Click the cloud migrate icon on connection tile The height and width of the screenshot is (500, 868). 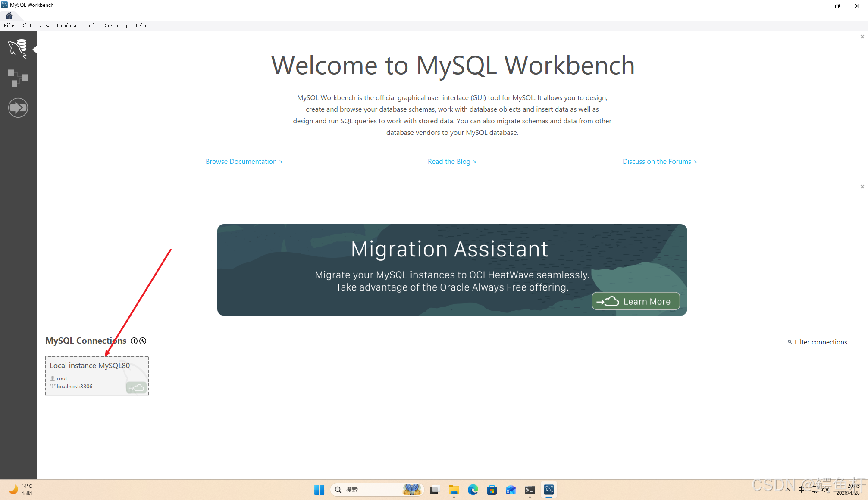coord(136,388)
